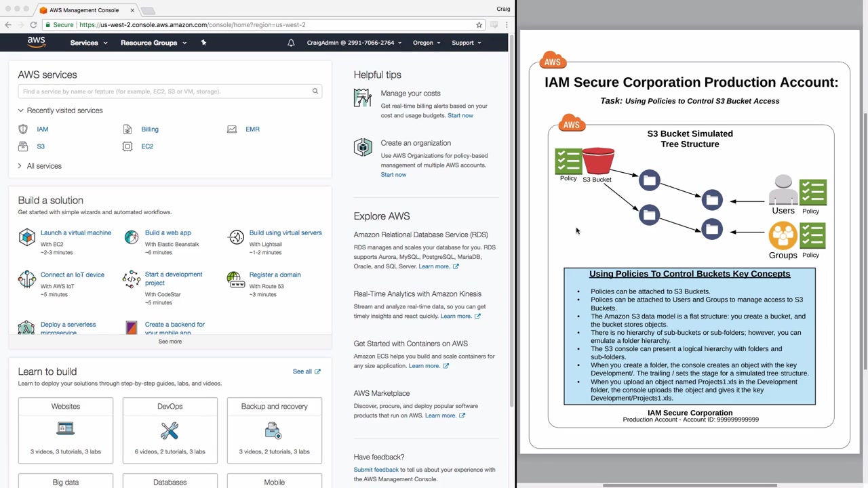This screenshot has height=488, width=868.
Task: Bookmark this page with the star icon
Action: pyautogui.click(x=479, y=24)
